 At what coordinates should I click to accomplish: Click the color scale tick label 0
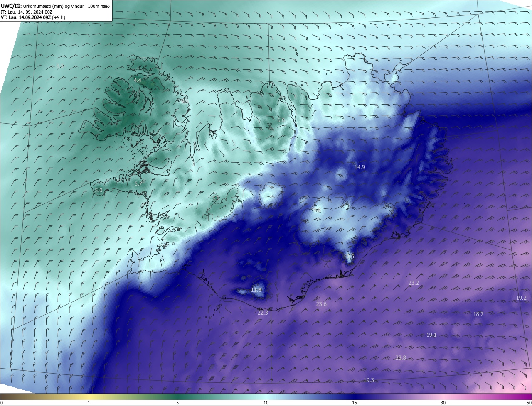[x=2, y=403]
